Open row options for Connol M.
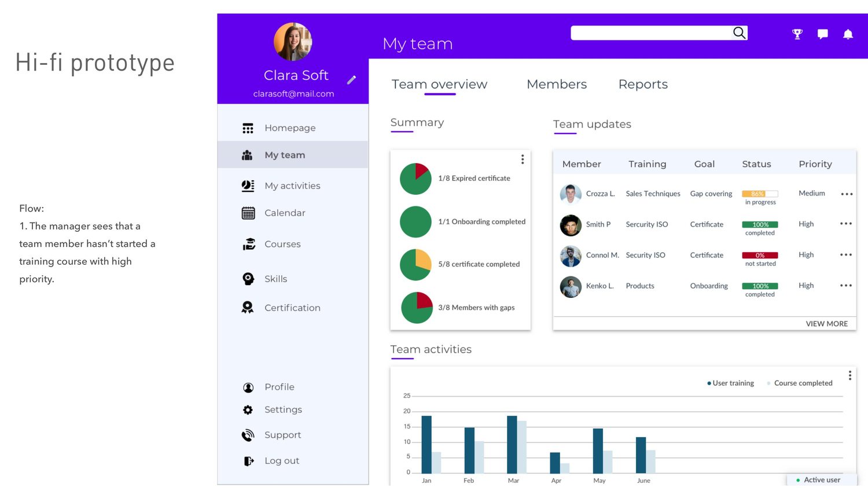The image size is (868, 488). [x=846, y=255]
